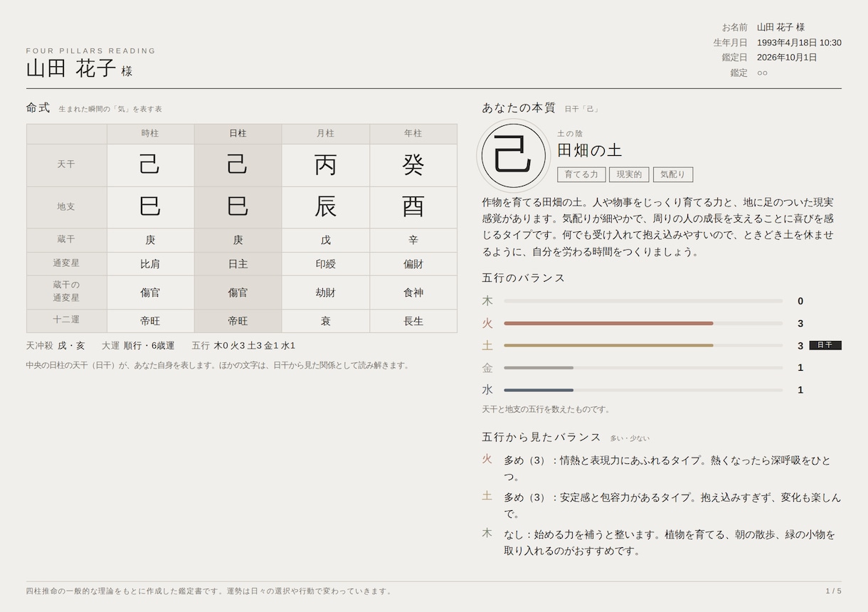Click the 酉 earthly branch cell
This screenshot has width=868, height=612.
tap(413, 207)
